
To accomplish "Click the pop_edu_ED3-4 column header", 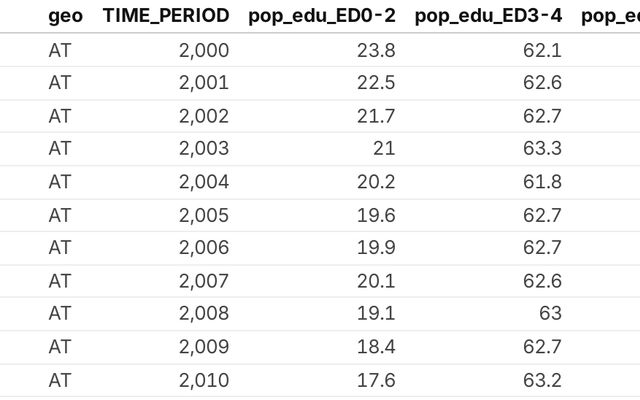I will pyautogui.click(x=487, y=16).
